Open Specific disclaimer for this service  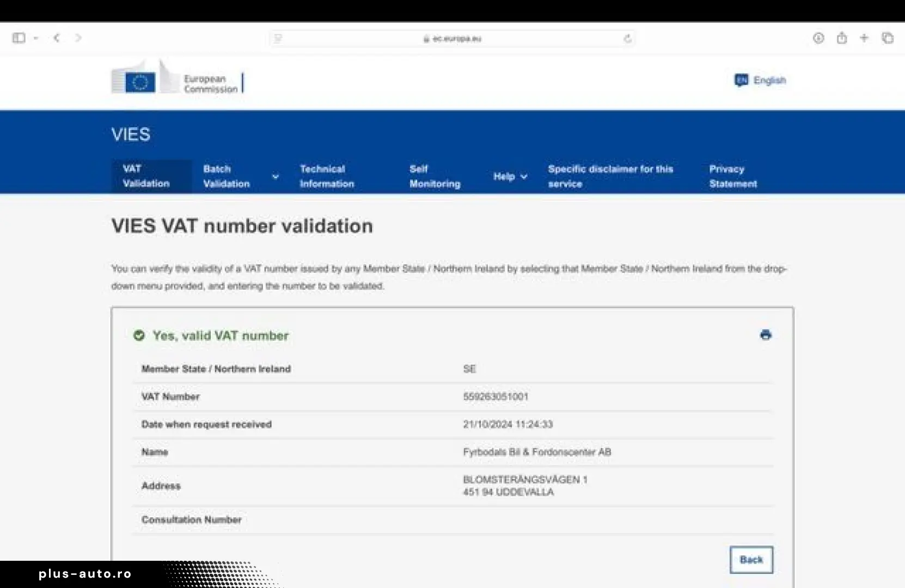(610, 176)
